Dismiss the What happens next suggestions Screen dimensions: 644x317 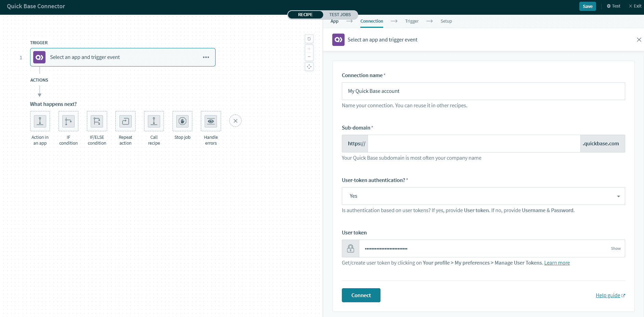pyautogui.click(x=235, y=121)
